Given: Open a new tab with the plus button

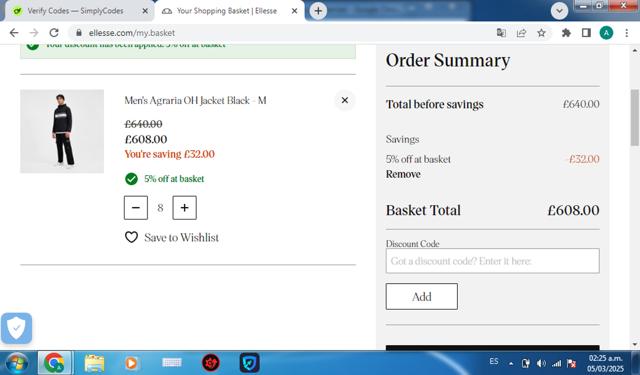Looking at the screenshot, I should pyautogui.click(x=318, y=11).
